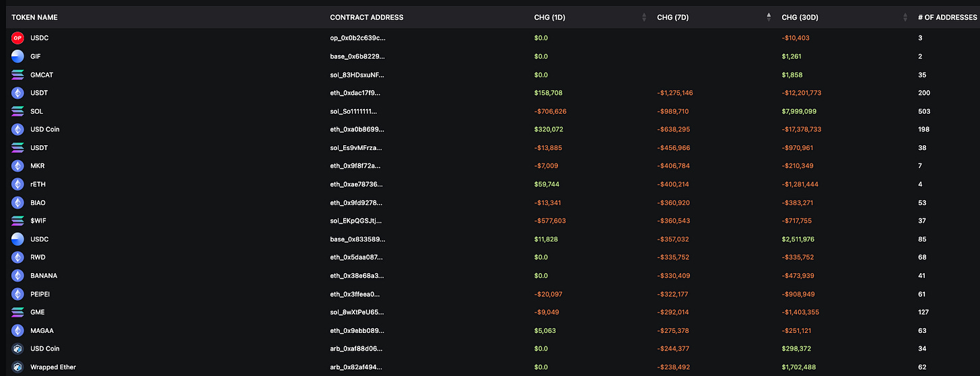
Task: Click the -$10,403 thirty-day change value
Action: tap(796, 38)
